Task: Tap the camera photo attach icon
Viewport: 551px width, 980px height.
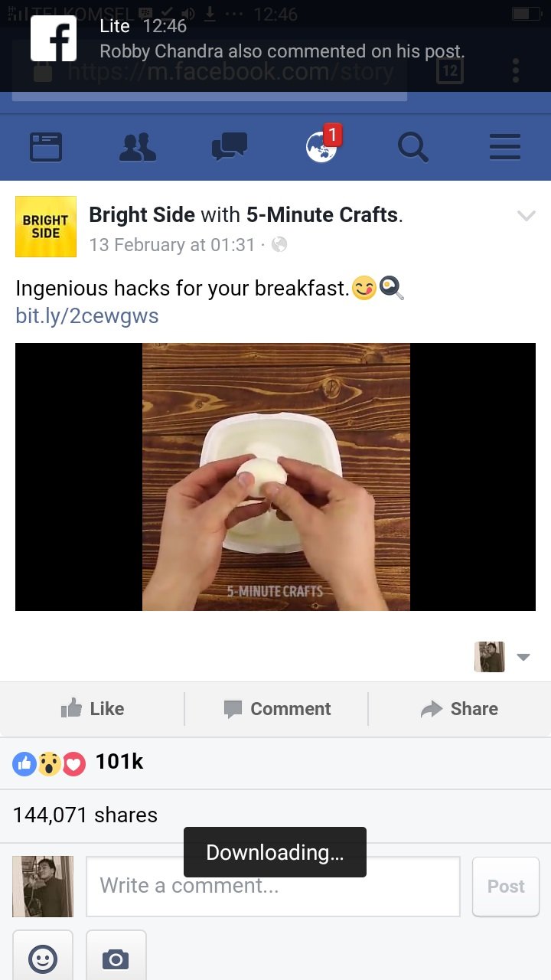Action: click(116, 957)
